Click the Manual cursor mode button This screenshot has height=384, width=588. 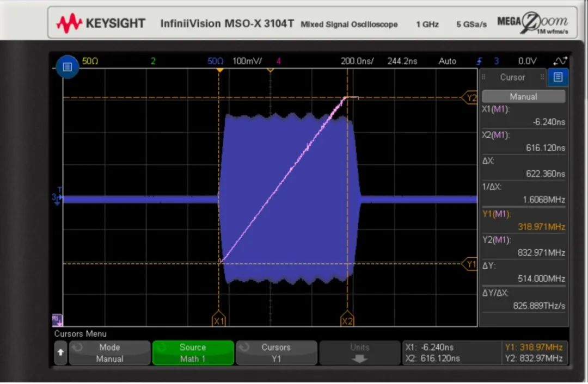tap(523, 97)
